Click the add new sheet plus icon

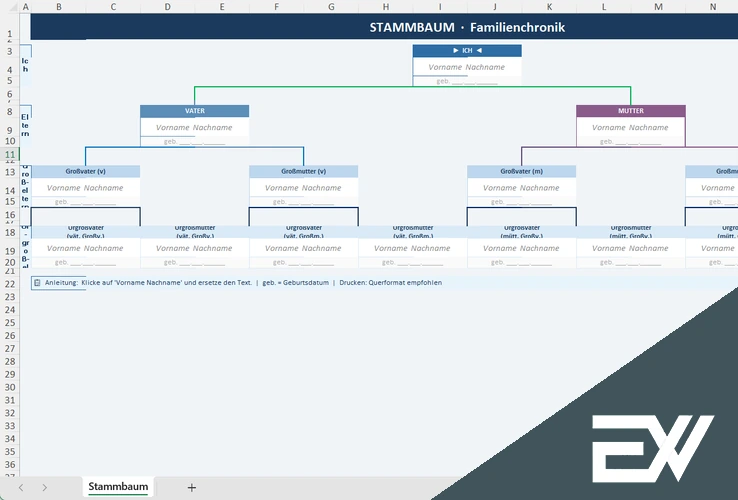[192, 487]
